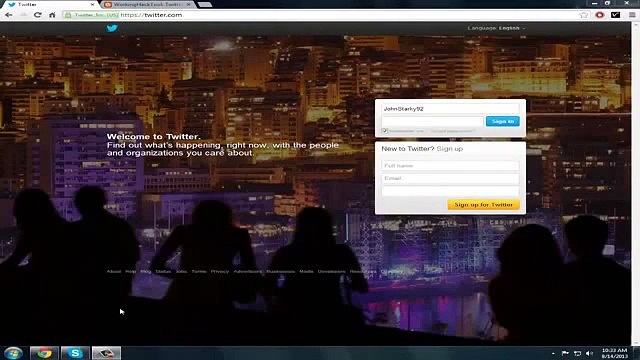Open Chrome from the taskbar
Viewport: 640px width, 360px height.
click(x=44, y=353)
